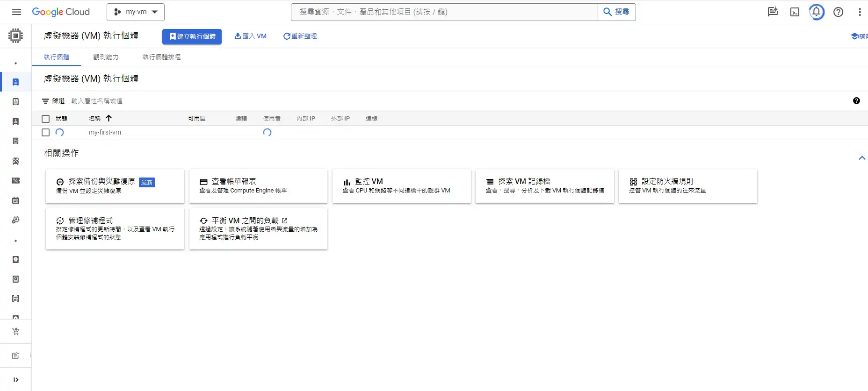868x391 pixels.
Task: Open the my-vm project selector dropdown
Action: click(136, 12)
